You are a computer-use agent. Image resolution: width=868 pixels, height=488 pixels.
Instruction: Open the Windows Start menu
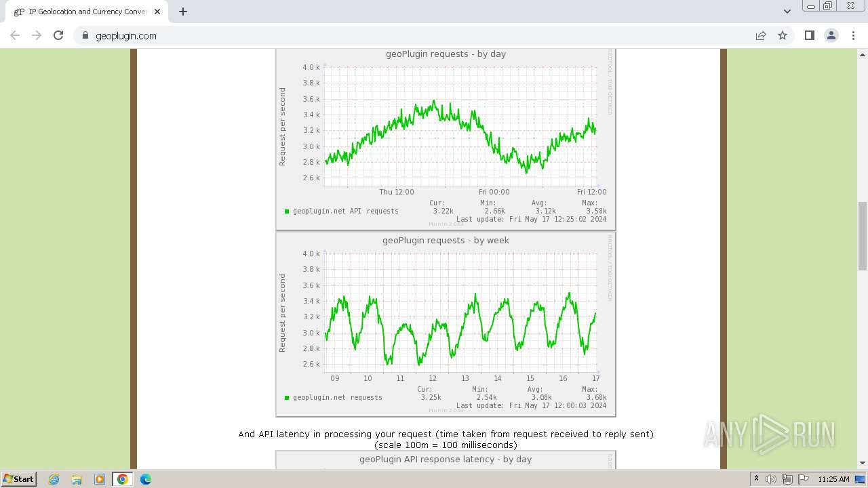coord(18,479)
